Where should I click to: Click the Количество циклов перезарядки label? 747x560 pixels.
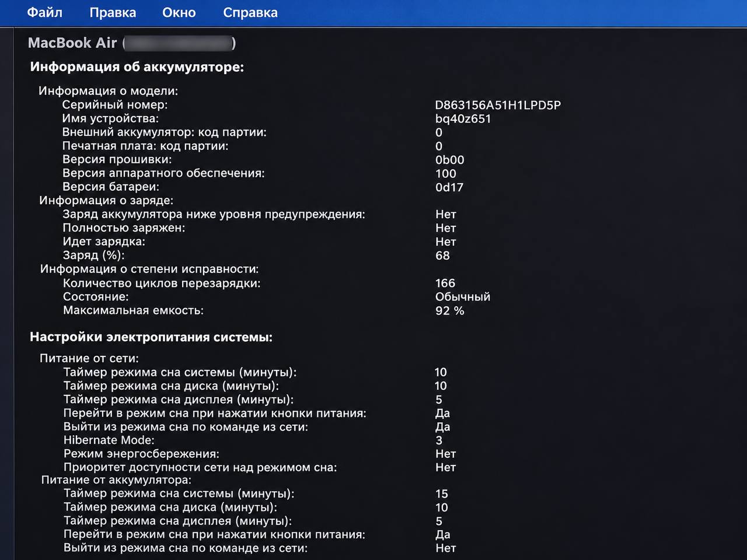(x=162, y=283)
